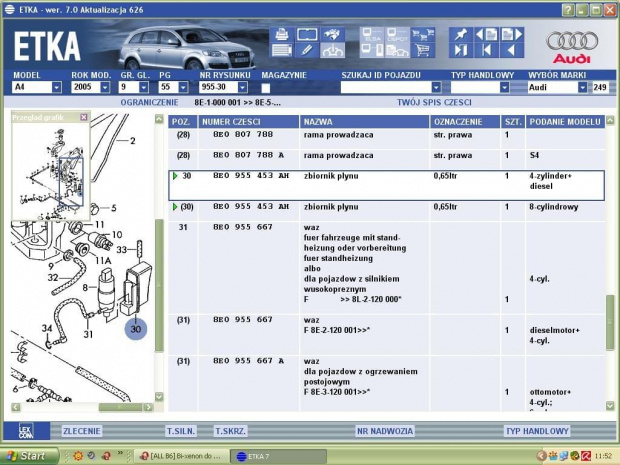Close the Przegląd grafik preview panel

84,117
